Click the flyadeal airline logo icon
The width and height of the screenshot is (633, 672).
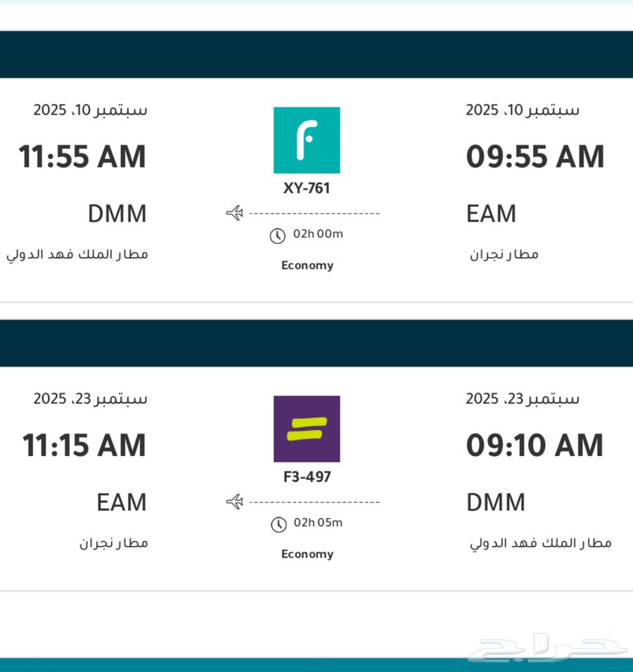pos(307,430)
